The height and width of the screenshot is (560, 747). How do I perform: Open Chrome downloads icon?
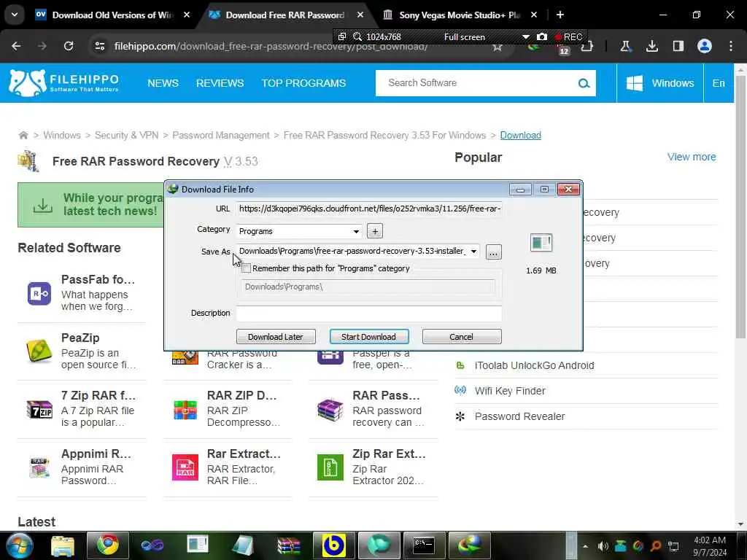pyautogui.click(x=651, y=46)
